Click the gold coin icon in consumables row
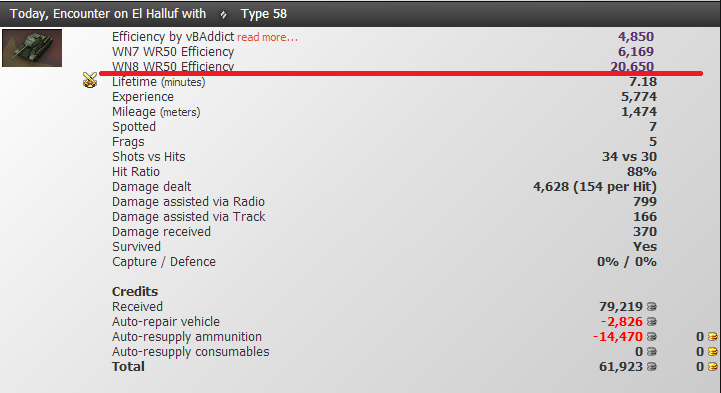This screenshot has width=721, height=393. pyautogui.click(x=712, y=352)
